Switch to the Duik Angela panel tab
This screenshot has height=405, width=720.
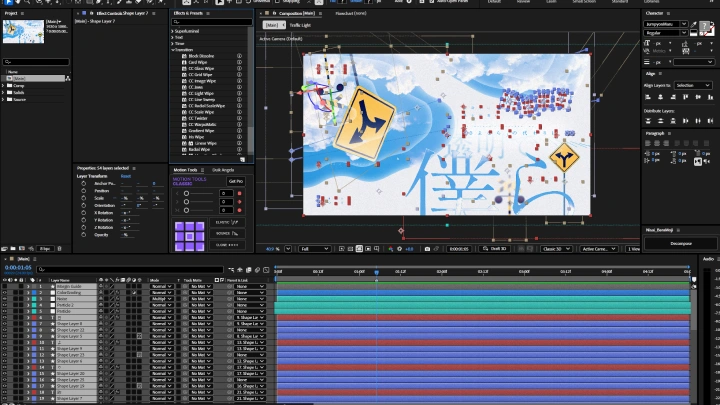[x=223, y=170]
